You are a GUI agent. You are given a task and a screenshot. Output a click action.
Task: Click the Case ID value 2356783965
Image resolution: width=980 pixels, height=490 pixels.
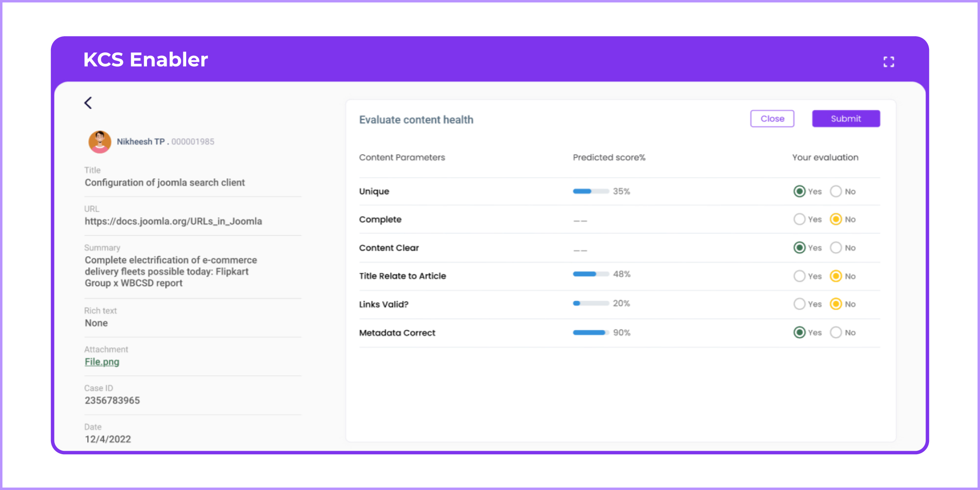point(112,400)
